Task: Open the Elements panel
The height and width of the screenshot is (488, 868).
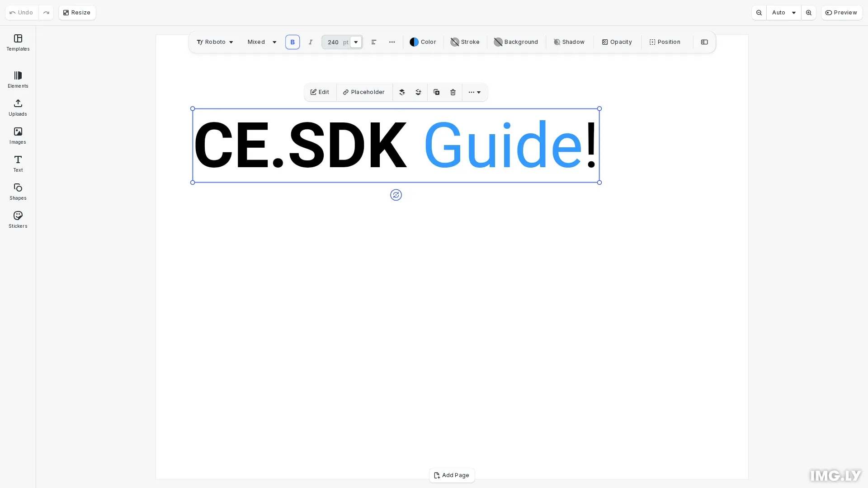Action: (x=18, y=80)
